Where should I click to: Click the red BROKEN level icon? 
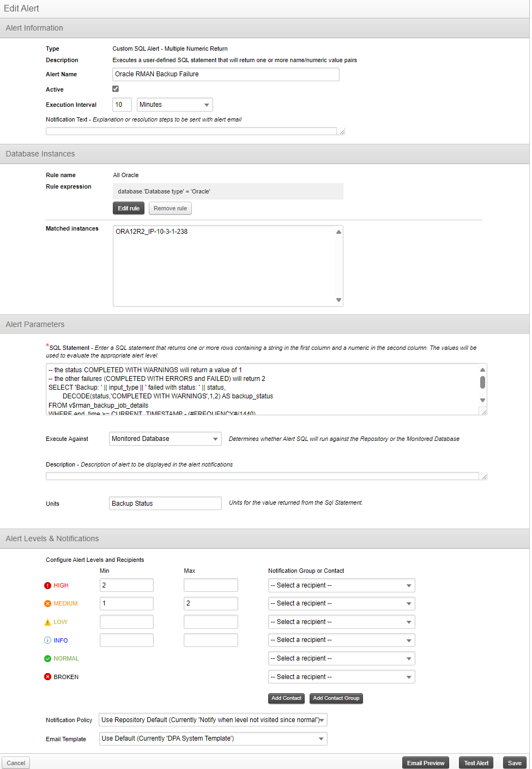tap(47, 677)
